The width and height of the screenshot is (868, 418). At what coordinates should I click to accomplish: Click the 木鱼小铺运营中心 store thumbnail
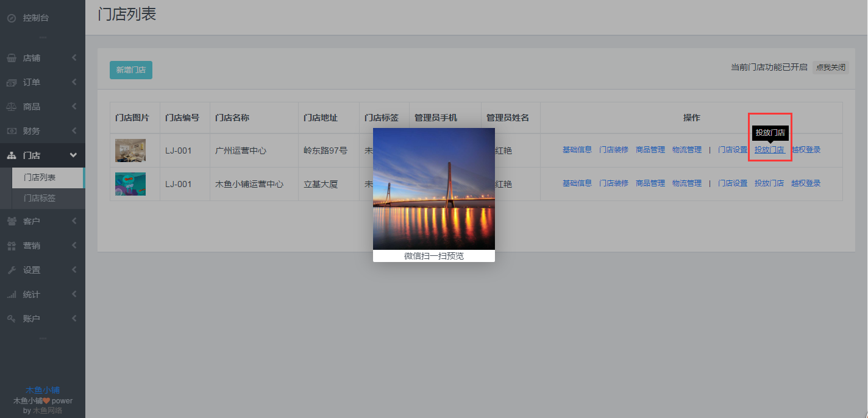[130, 184]
